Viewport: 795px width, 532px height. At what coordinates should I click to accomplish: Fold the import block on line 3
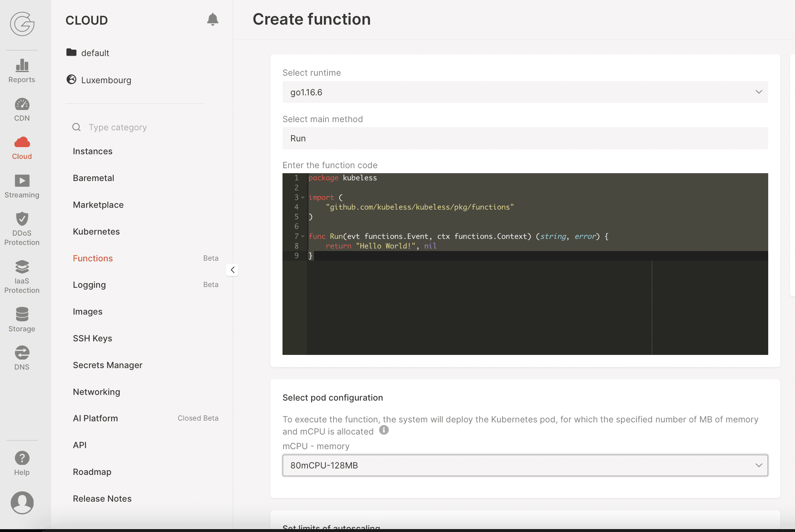pos(302,197)
